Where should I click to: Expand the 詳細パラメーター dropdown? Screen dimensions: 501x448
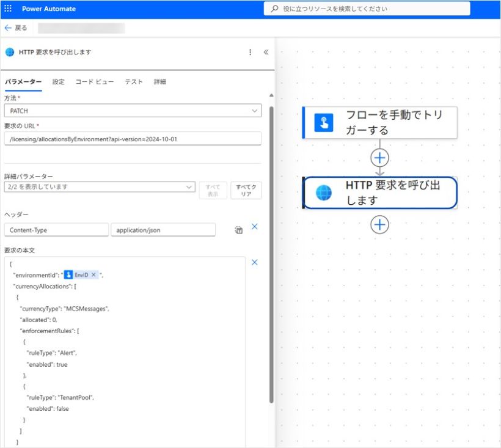pyautogui.click(x=100, y=186)
